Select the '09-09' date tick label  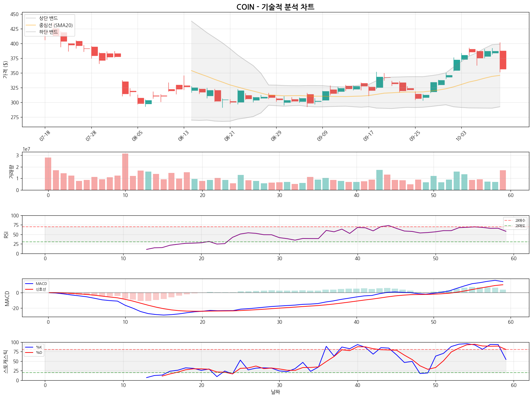[322, 136]
